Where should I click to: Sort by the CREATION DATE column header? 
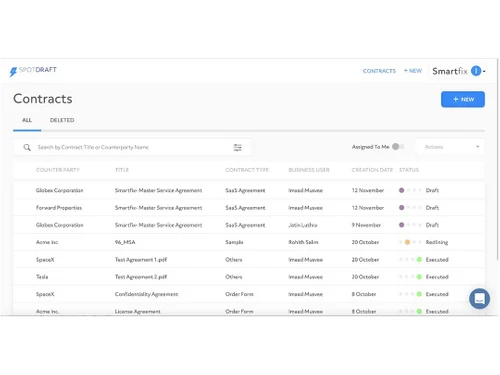[x=372, y=170]
